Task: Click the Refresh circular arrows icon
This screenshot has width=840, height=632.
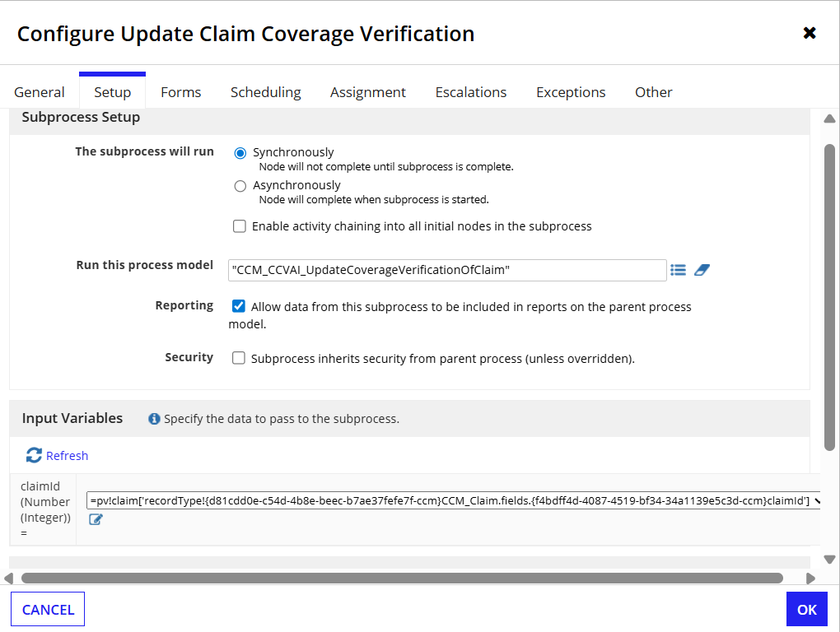Action: tap(34, 455)
